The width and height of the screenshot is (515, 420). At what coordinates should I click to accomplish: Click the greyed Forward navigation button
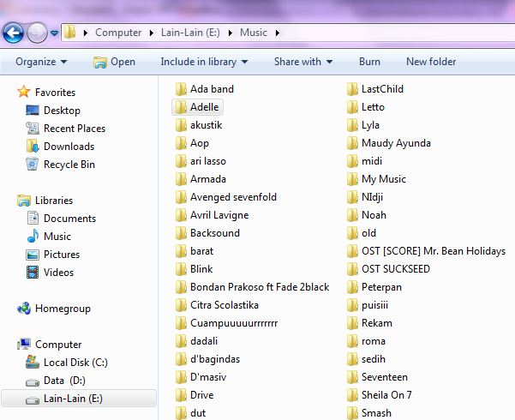click(37, 33)
